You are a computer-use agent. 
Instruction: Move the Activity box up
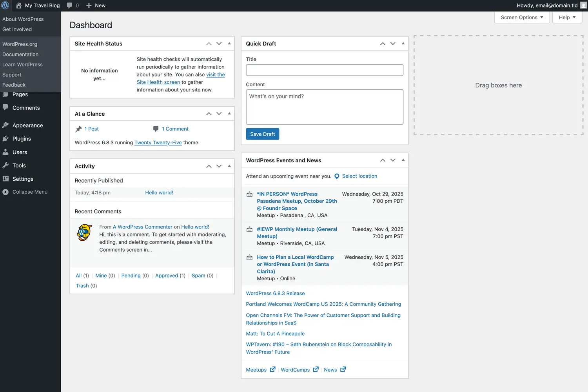(x=209, y=166)
